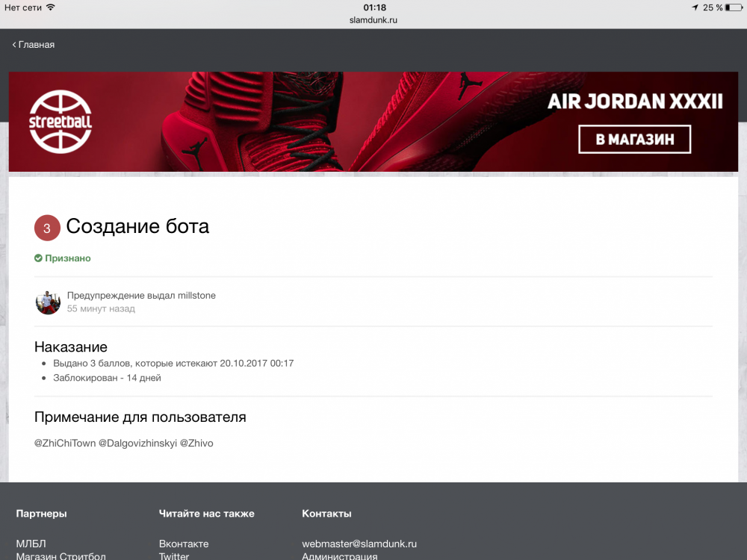Viewport: 747px width, 560px height.
Task: Open the @Zhivo mention
Action: [196, 443]
